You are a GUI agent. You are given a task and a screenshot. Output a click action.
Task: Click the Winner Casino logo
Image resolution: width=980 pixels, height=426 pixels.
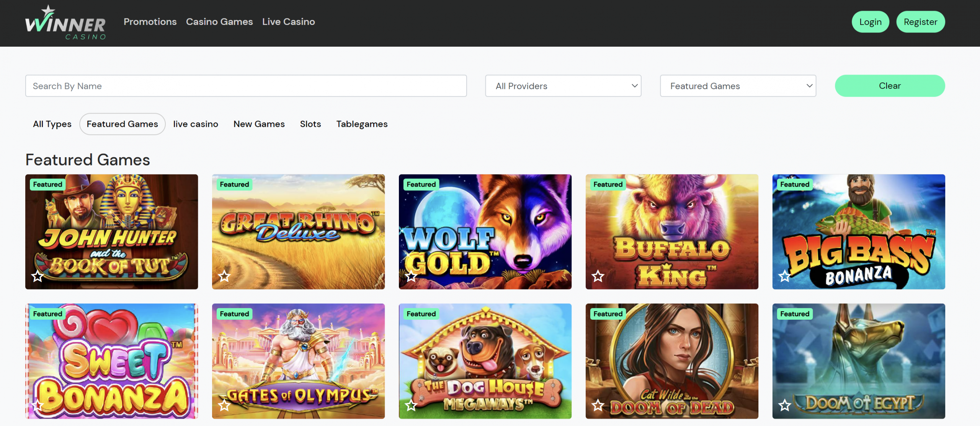(65, 23)
